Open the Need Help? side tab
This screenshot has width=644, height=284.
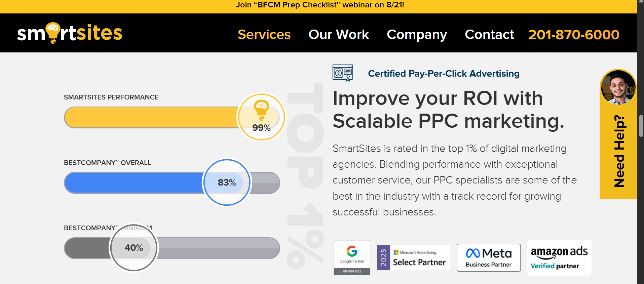click(x=618, y=151)
